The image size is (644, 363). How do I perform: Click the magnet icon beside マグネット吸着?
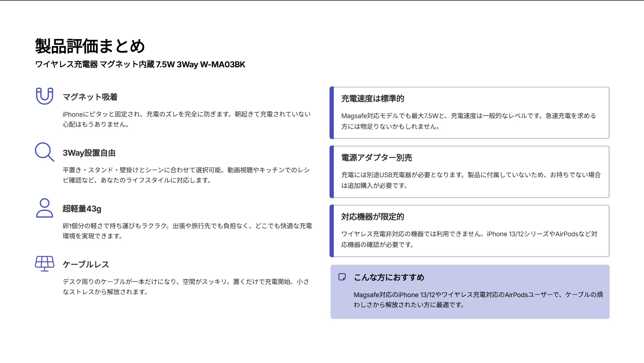(x=44, y=96)
